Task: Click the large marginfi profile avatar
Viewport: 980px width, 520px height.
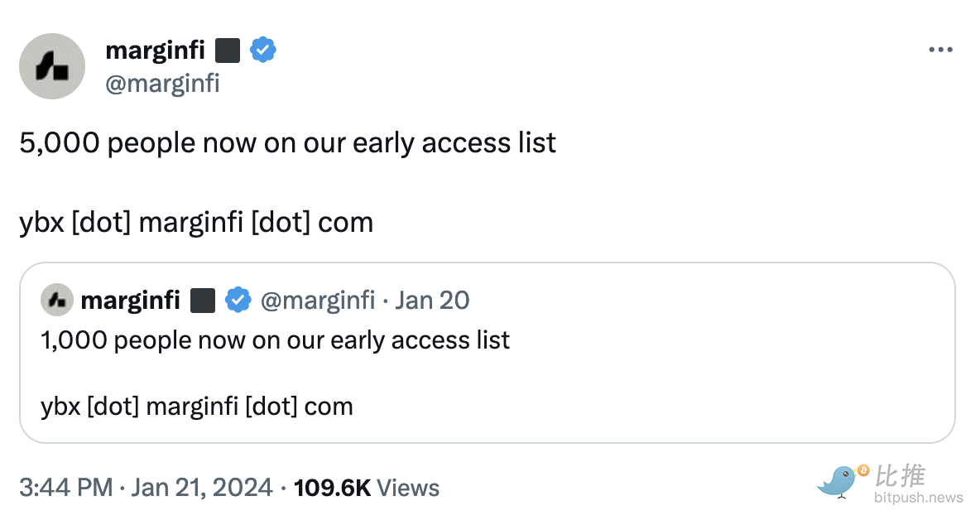Action: [52, 66]
